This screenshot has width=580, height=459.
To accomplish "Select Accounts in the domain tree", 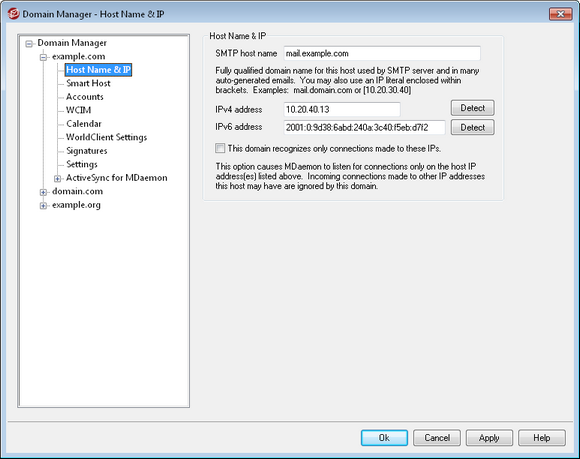I will [85, 97].
